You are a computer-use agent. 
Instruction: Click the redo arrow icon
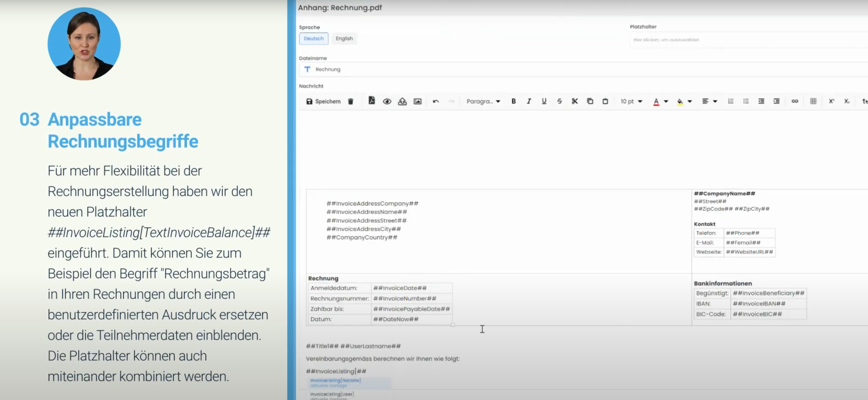click(451, 101)
